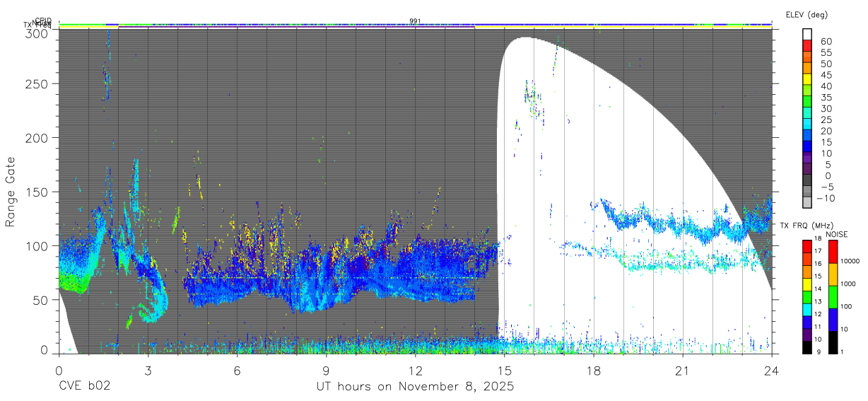This screenshot has height=401, width=868.
Task: Click the red TX FRQ 17-18 MHz segment
Action: click(807, 246)
